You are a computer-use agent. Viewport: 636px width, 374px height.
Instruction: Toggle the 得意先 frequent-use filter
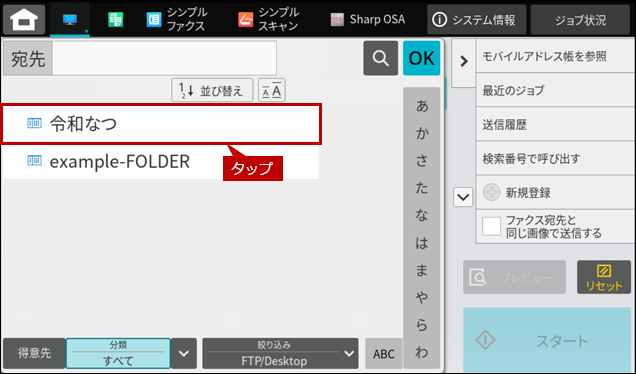[34, 353]
